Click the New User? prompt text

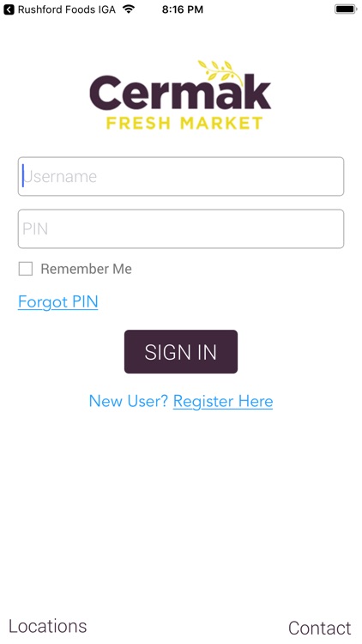click(129, 401)
